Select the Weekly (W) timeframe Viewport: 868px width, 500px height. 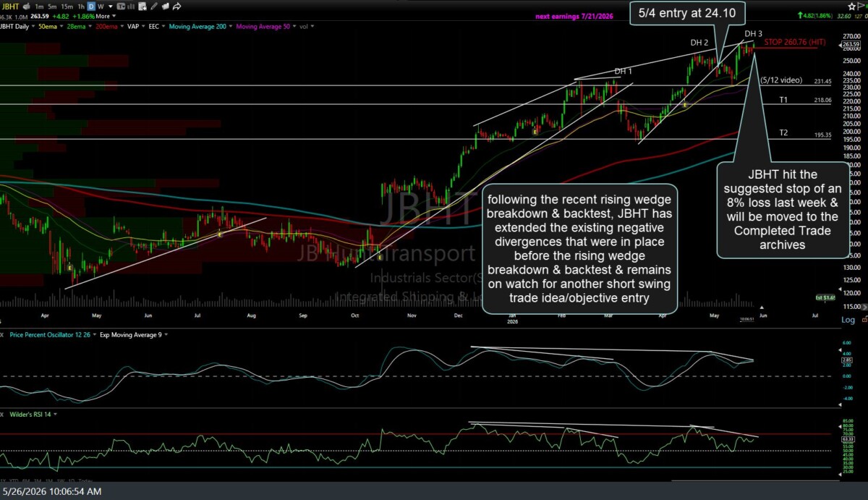click(101, 7)
